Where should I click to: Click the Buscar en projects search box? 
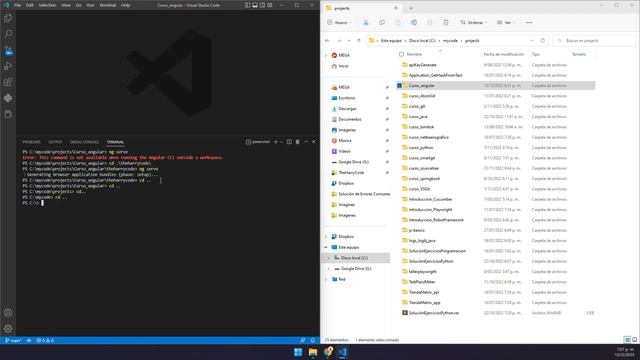click(594, 41)
